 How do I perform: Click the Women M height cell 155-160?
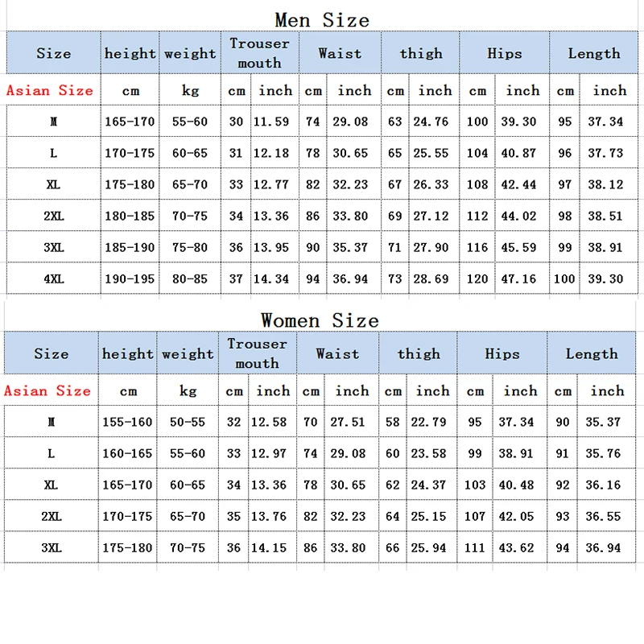coord(127,422)
